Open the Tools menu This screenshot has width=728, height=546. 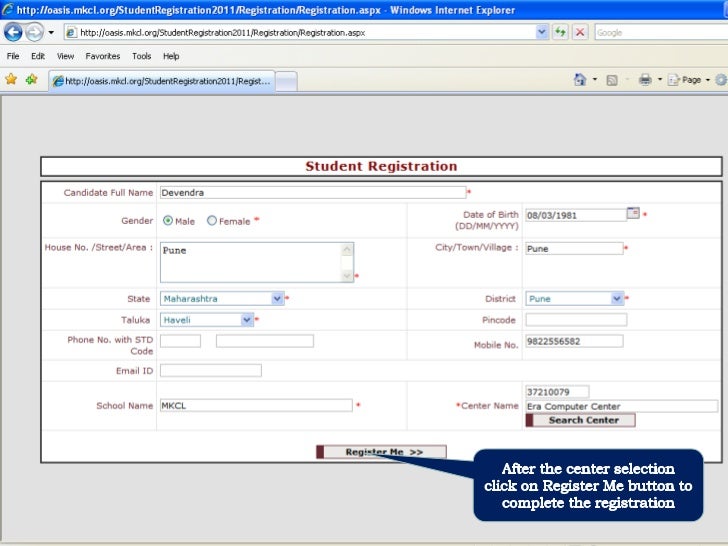[x=142, y=56]
